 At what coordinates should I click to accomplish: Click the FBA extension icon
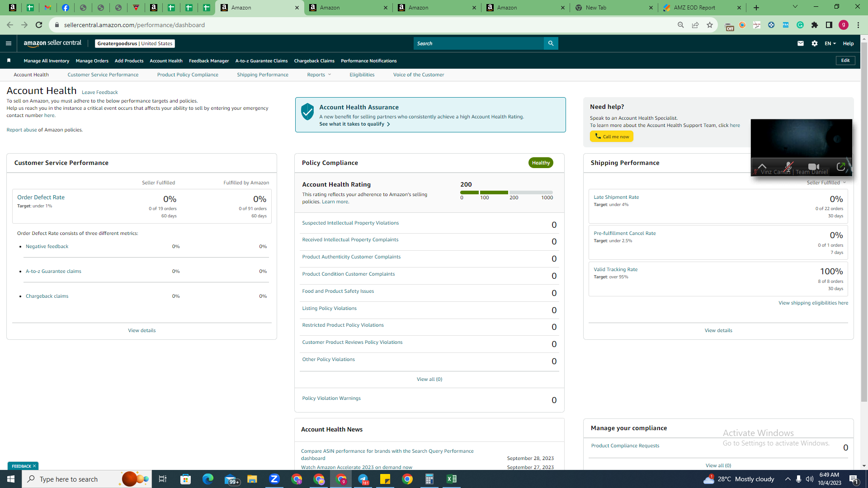786,25
